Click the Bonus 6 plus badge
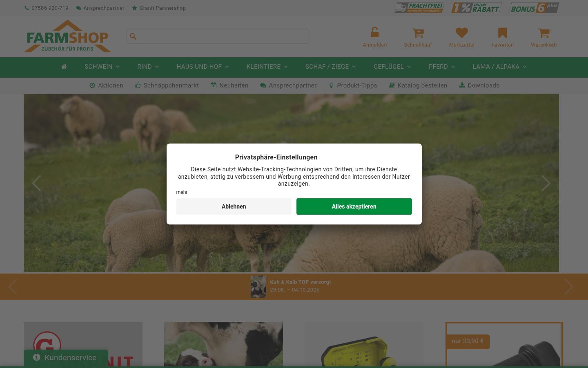This screenshot has width=588, height=368. point(534,8)
